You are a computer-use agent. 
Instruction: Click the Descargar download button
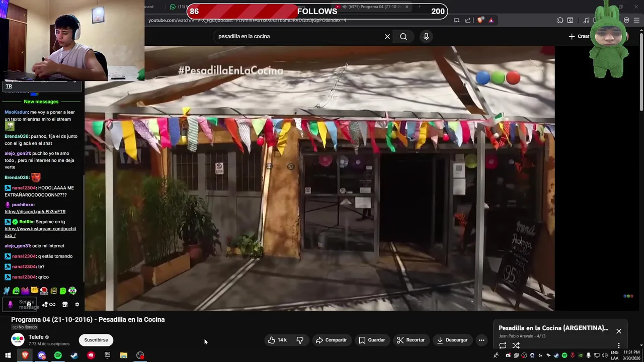(452, 340)
